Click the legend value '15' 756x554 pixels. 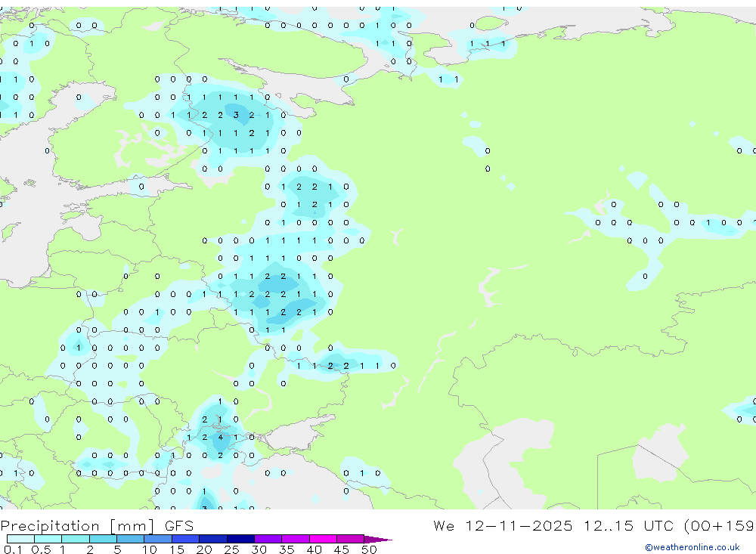pos(176,549)
